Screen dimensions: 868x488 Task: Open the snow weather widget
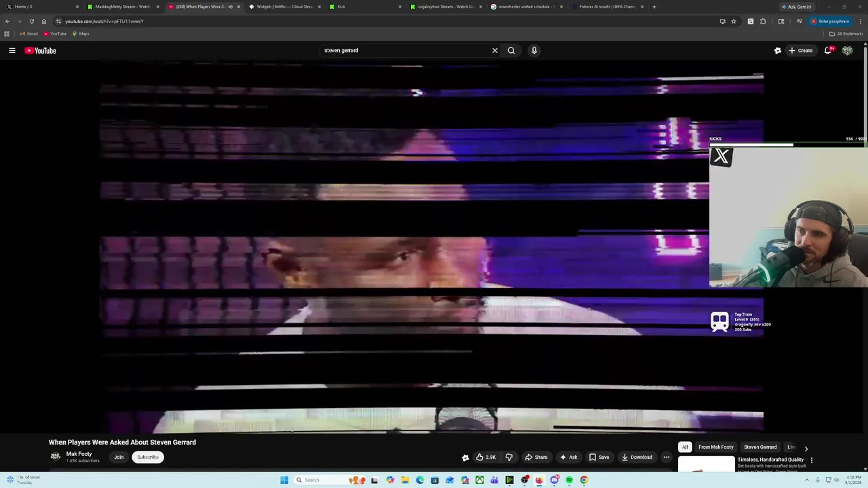point(24,480)
